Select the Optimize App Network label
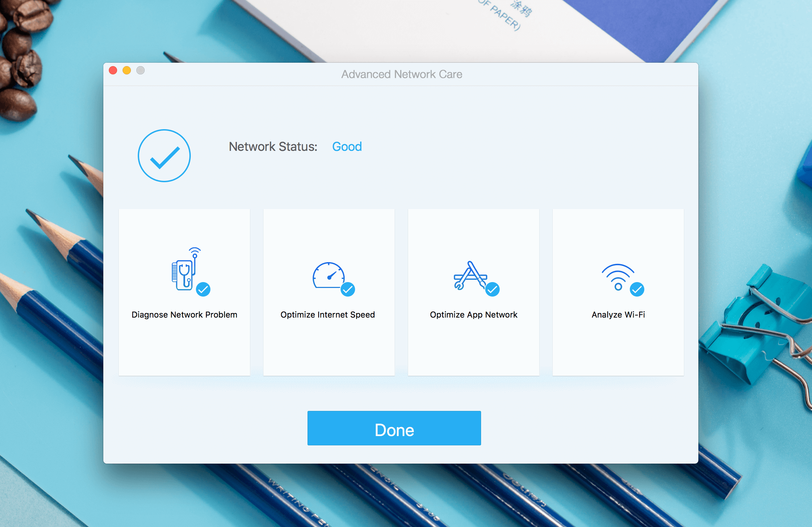This screenshot has height=527, width=812. [473, 314]
